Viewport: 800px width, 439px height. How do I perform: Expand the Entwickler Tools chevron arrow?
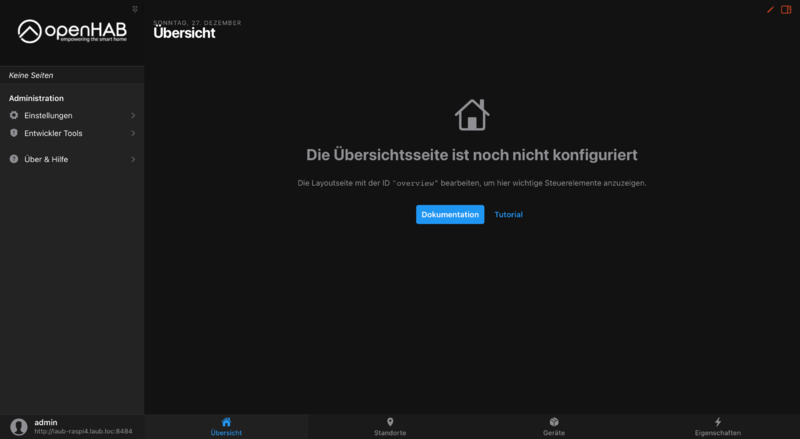pyautogui.click(x=133, y=133)
